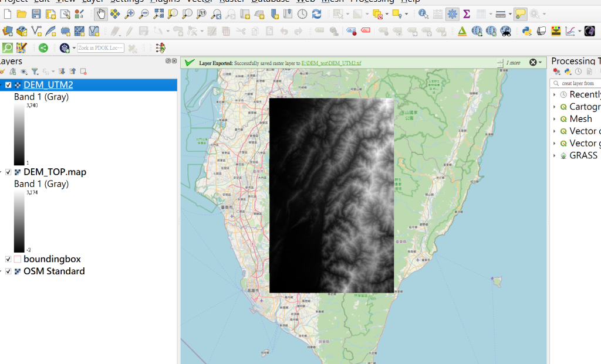This screenshot has width=601, height=364.
Task: Open the Web menu
Action: pos(305,1)
